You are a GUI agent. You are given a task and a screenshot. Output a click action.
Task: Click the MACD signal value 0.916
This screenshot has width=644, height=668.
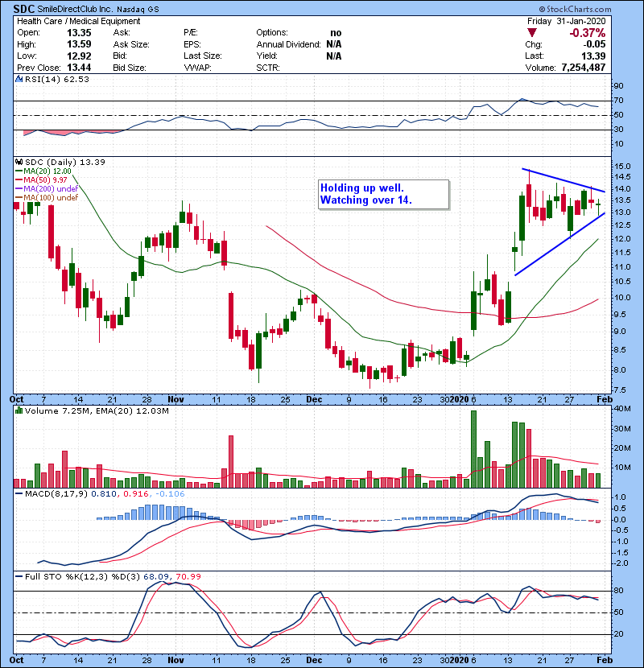136,494
